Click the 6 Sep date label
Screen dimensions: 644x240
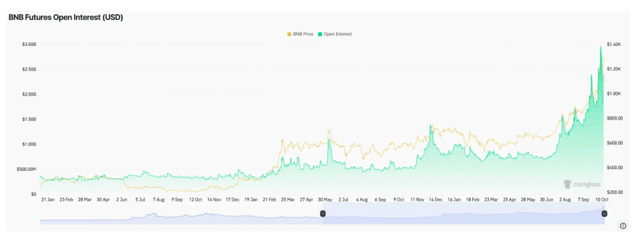click(x=380, y=200)
